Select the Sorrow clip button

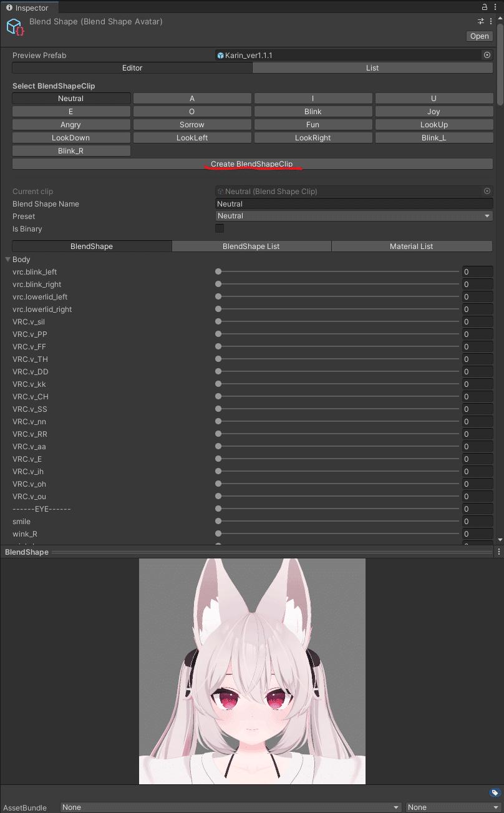point(192,125)
